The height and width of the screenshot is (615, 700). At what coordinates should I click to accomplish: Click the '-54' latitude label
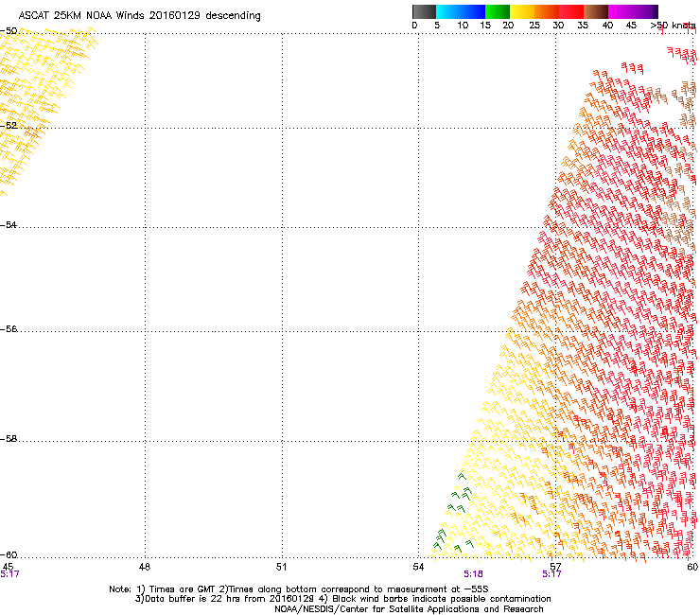click(9, 224)
